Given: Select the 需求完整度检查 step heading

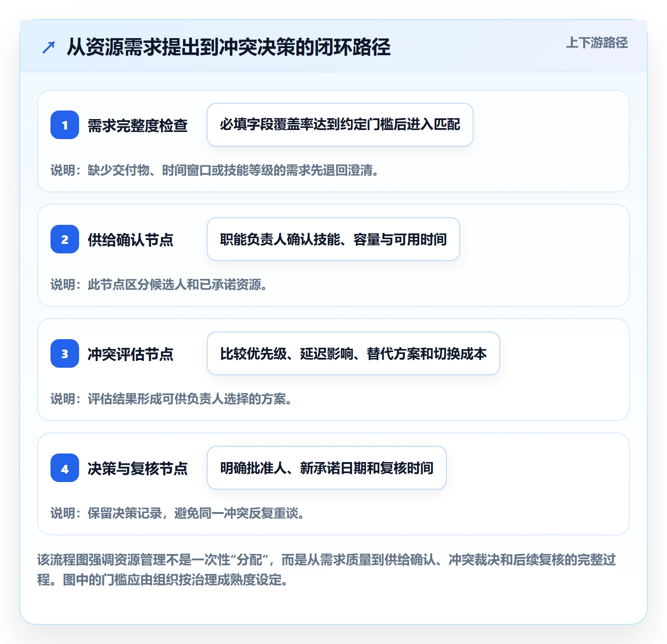Looking at the screenshot, I should [138, 125].
